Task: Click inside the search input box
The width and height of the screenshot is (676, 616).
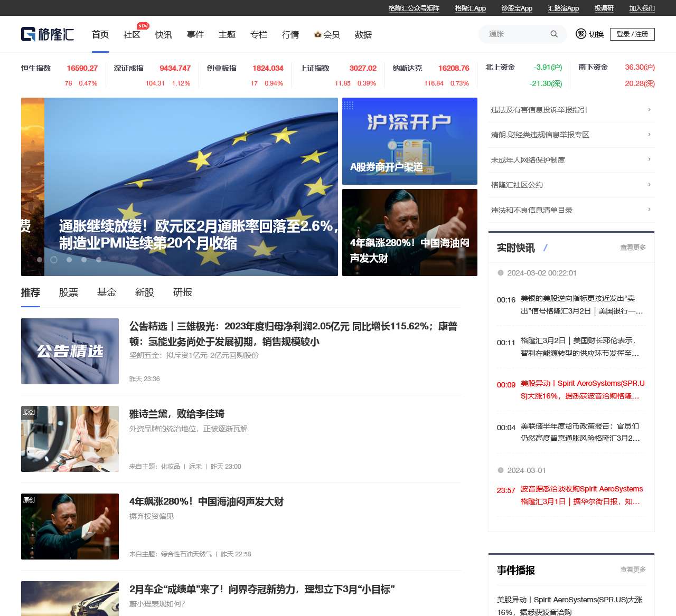Action: pyautogui.click(x=515, y=34)
